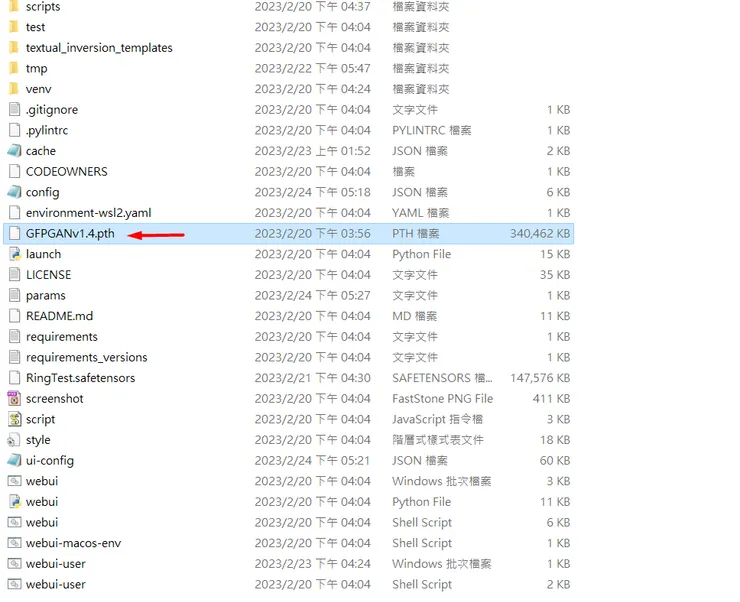This screenshot has height=602, width=740.
Task: Click the requirements file icon
Action: (15, 337)
